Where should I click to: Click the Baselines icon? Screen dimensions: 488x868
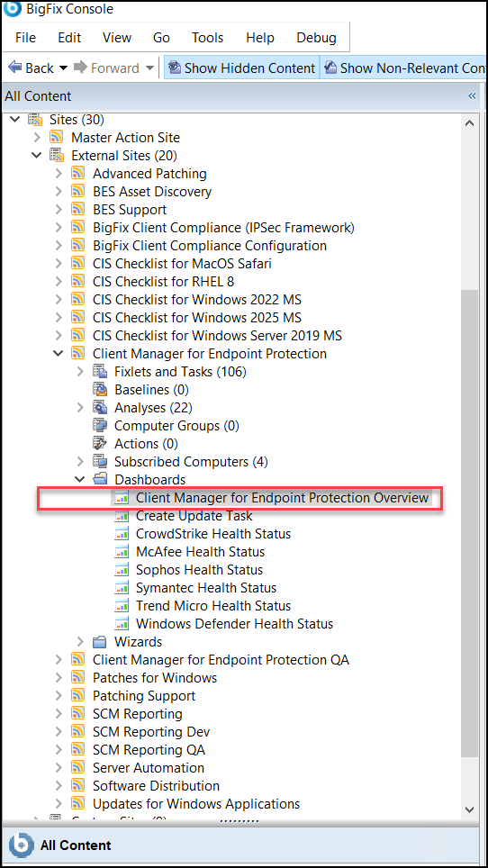tap(100, 389)
